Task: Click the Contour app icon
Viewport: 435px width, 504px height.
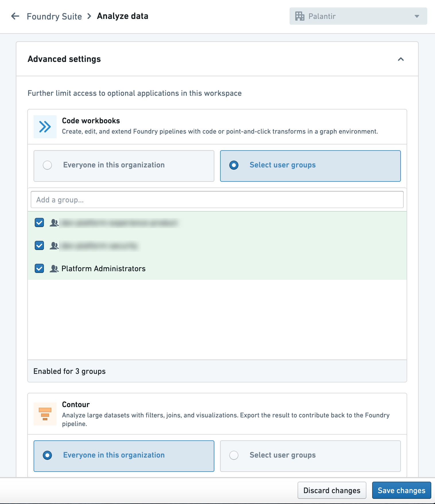Action: pyautogui.click(x=45, y=414)
